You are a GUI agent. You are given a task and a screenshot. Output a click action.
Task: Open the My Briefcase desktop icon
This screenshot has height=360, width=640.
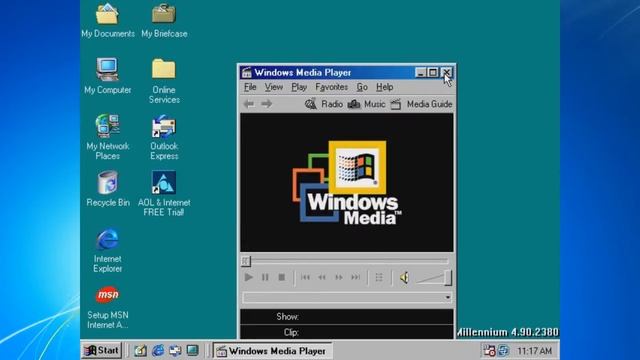pos(164,20)
